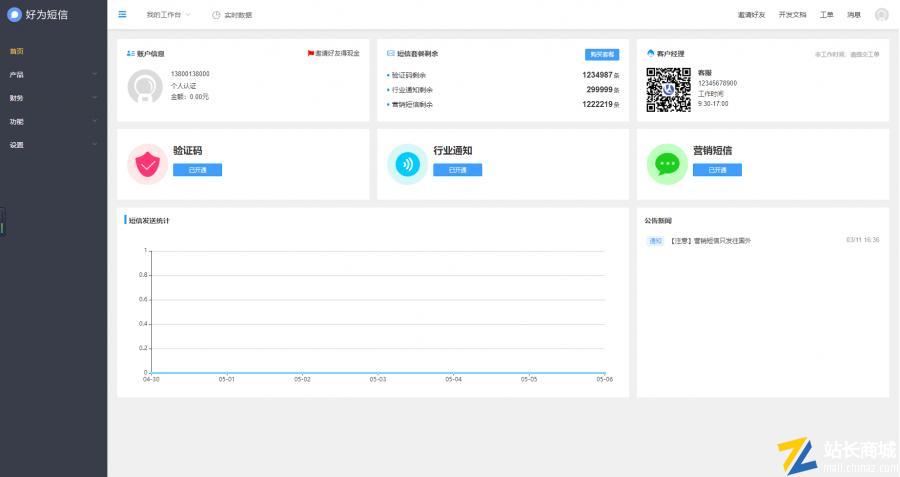Expand the 财务 sidebar section

click(53, 98)
